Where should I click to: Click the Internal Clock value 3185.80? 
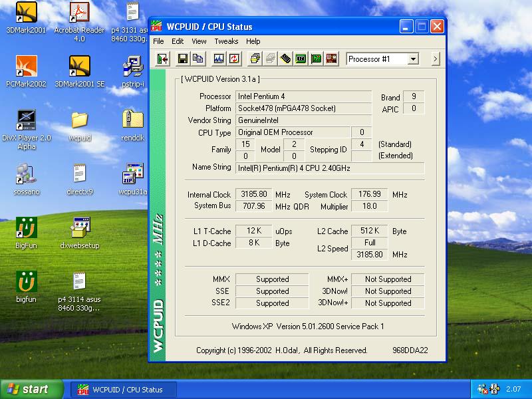pos(254,194)
